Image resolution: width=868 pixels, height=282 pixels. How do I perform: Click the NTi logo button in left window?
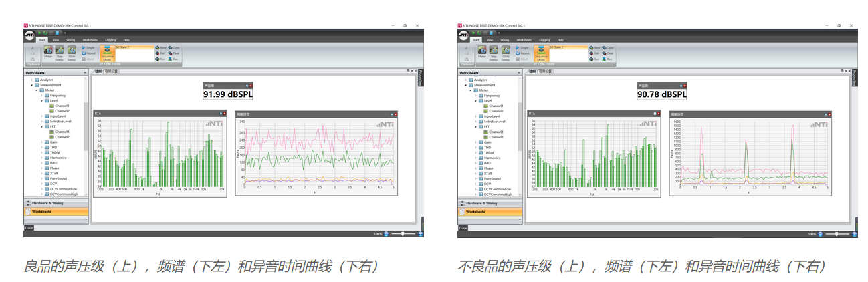point(30,34)
